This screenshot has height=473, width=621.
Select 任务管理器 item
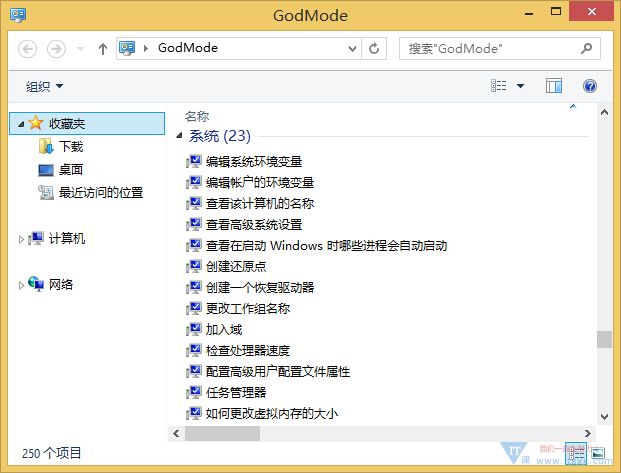click(236, 392)
